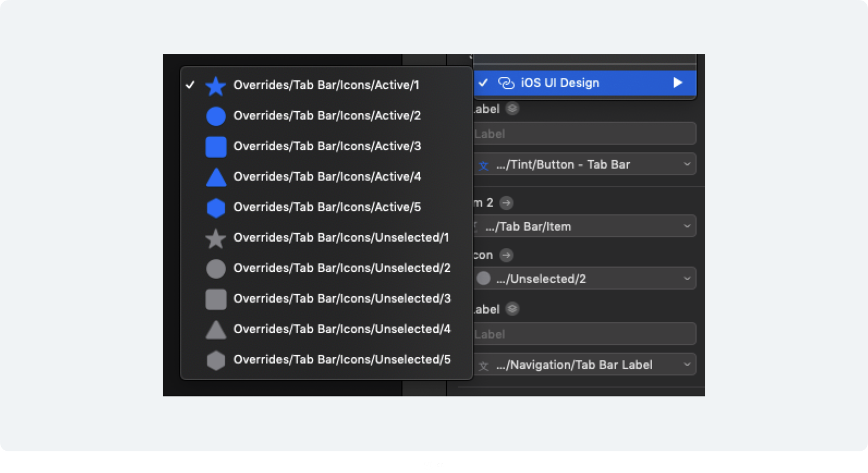868x473 pixels.
Task: Click the gray triangle Unselected/4 icon
Action: 215,330
